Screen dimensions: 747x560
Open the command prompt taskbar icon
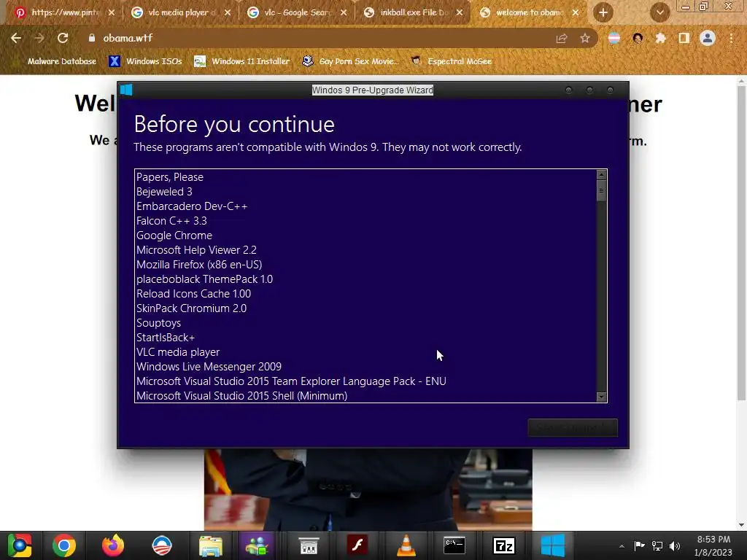coord(454,545)
